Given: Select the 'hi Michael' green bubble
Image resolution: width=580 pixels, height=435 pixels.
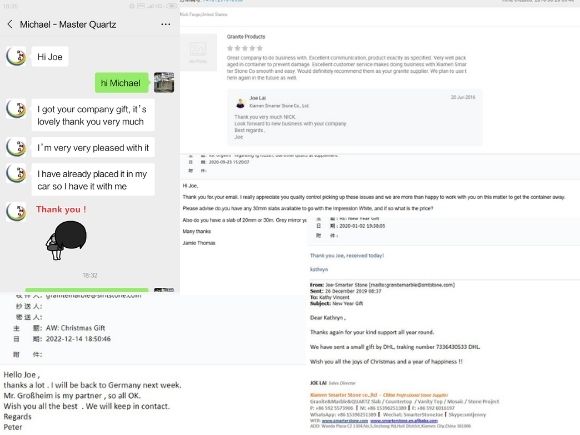Looking at the screenshot, I should pos(122,83).
